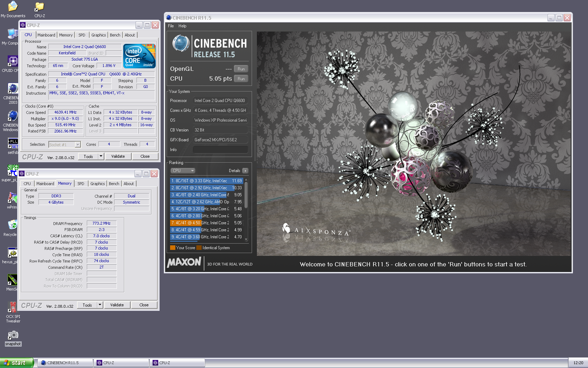Switch to SPD tab in upper CPU-Z
The image size is (588, 368).
pyautogui.click(x=82, y=35)
